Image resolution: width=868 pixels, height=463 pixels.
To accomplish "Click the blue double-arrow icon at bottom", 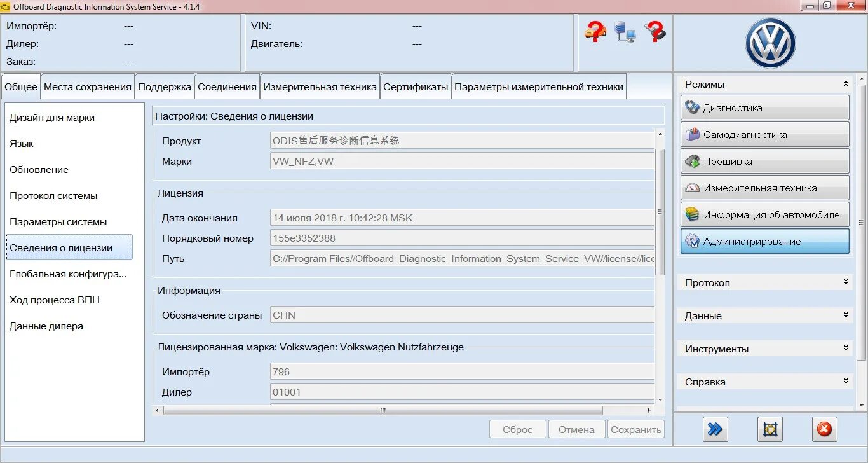I will pyautogui.click(x=715, y=429).
